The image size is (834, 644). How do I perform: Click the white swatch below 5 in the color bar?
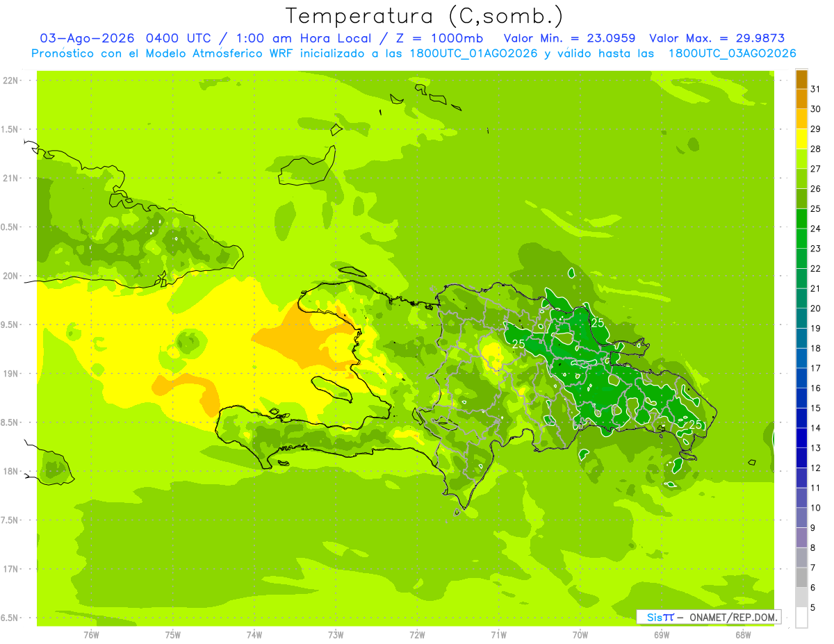pyautogui.click(x=801, y=618)
